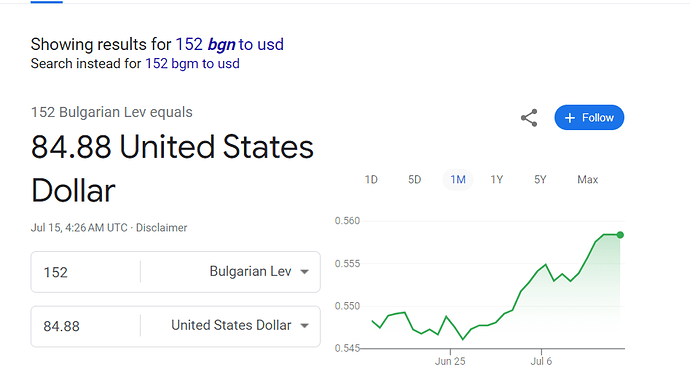Select the 5D chart range
Viewport: 690px width, 383px height.
click(415, 180)
